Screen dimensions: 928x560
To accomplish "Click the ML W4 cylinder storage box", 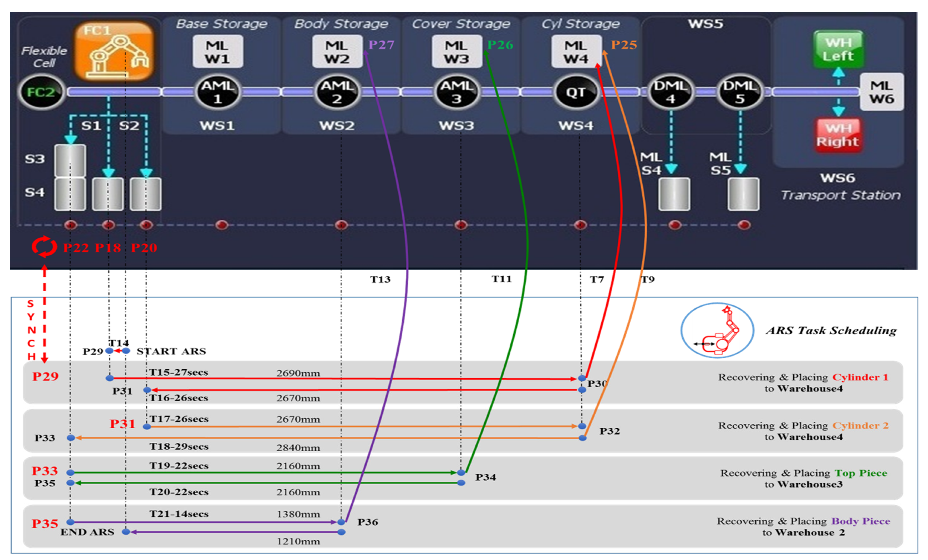I will (576, 52).
